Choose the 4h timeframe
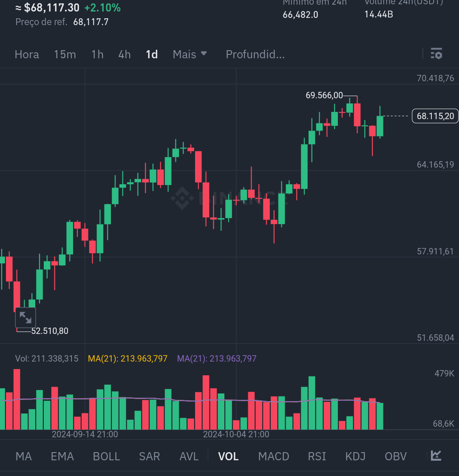Screen dimensions: 459x476 point(125,54)
